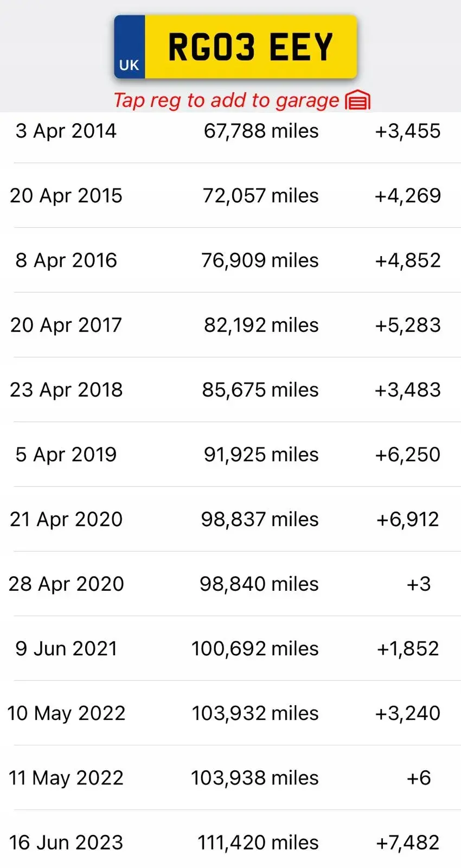461x868 pixels.
Task: Select the 3 Apr 2014 mileage row
Action: click(x=230, y=131)
